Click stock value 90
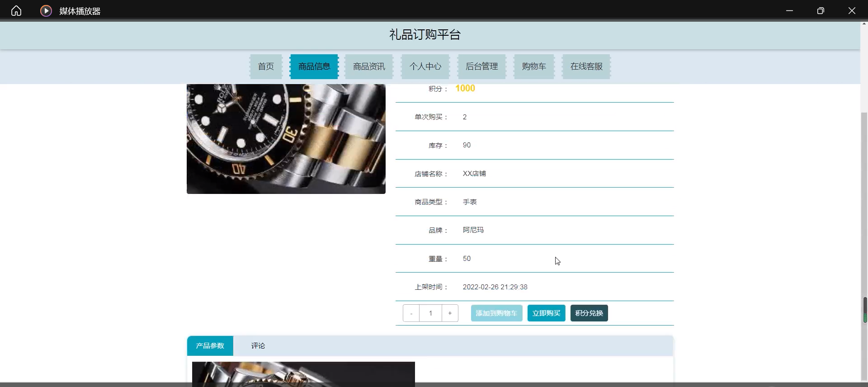Image resolution: width=868 pixels, height=387 pixels. click(467, 145)
